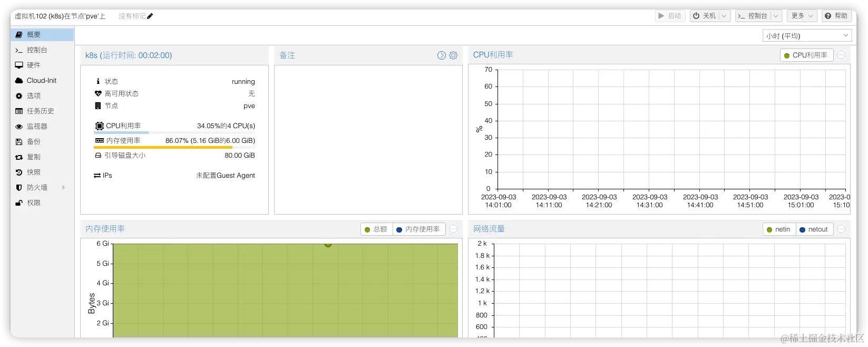This screenshot has height=347, width=868.
Task: Click the memory icon beside 内存使用率
Action: click(x=99, y=141)
